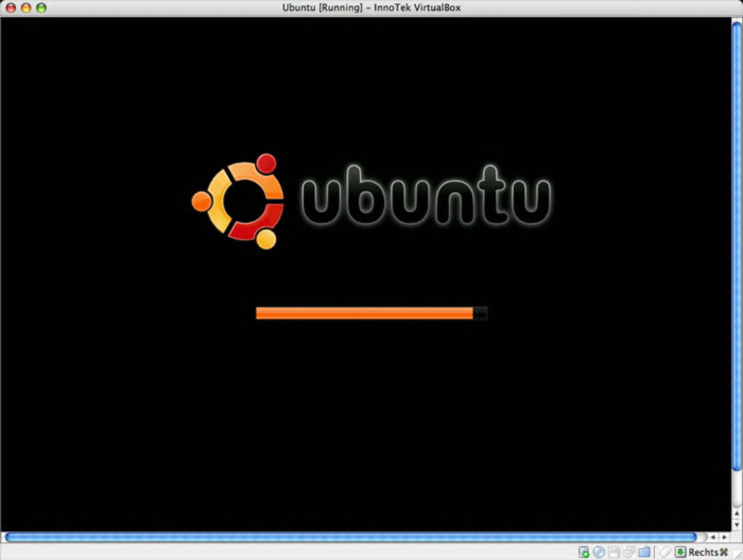This screenshot has height=560, width=743.
Task: Click the 'Ubuntu [Running] – InnoTek VirtualBox' title
Action: pos(371,7)
